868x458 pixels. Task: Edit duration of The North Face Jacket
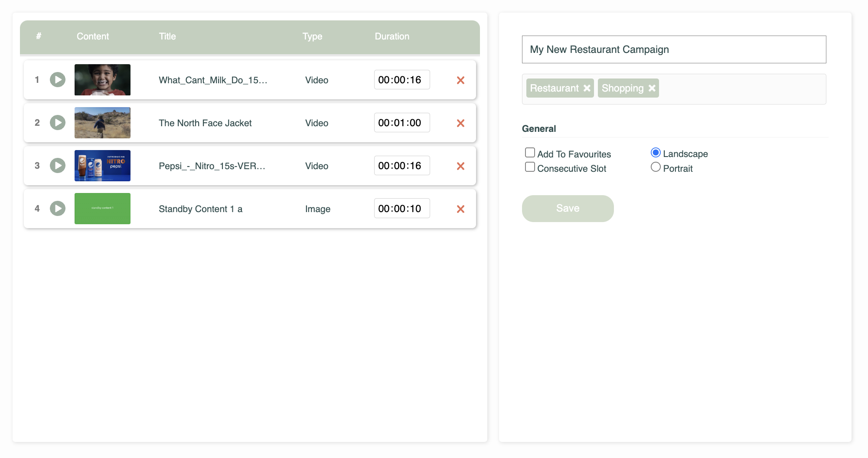[x=401, y=123]
